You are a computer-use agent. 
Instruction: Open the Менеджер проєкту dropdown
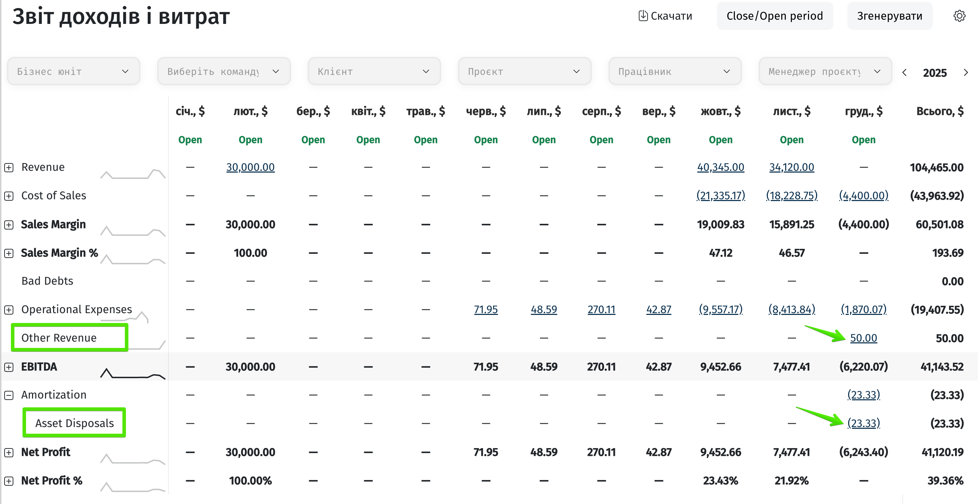point(825,71)
